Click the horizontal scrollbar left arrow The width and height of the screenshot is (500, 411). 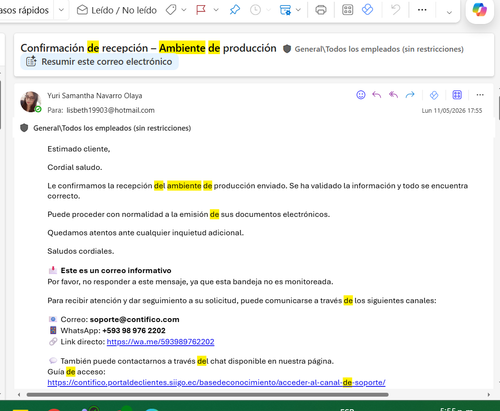pyautogui.click(x=19, y=395)
